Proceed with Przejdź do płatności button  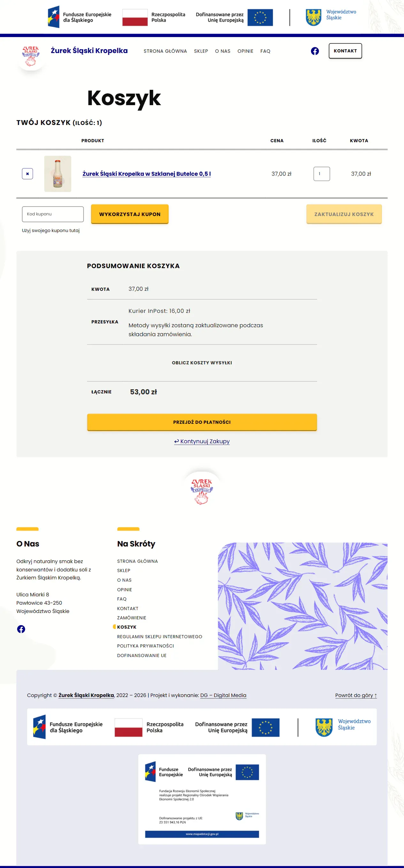click(202, 422)
